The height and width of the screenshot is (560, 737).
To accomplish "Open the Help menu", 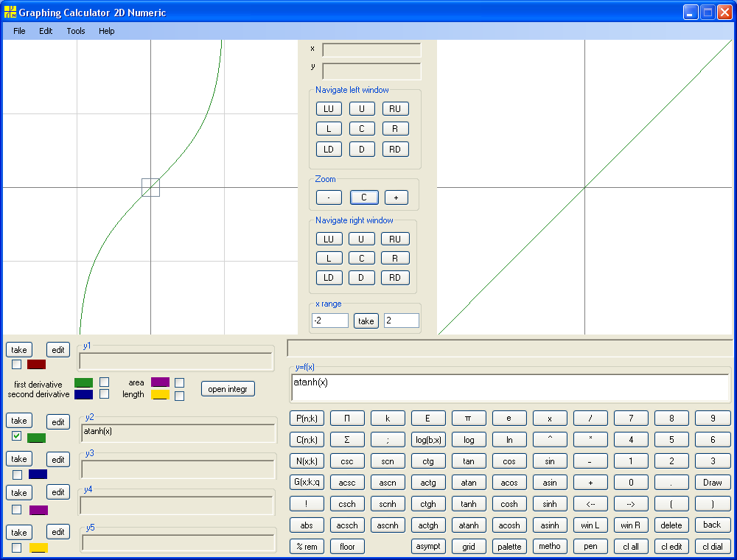I will coord(107,31).
